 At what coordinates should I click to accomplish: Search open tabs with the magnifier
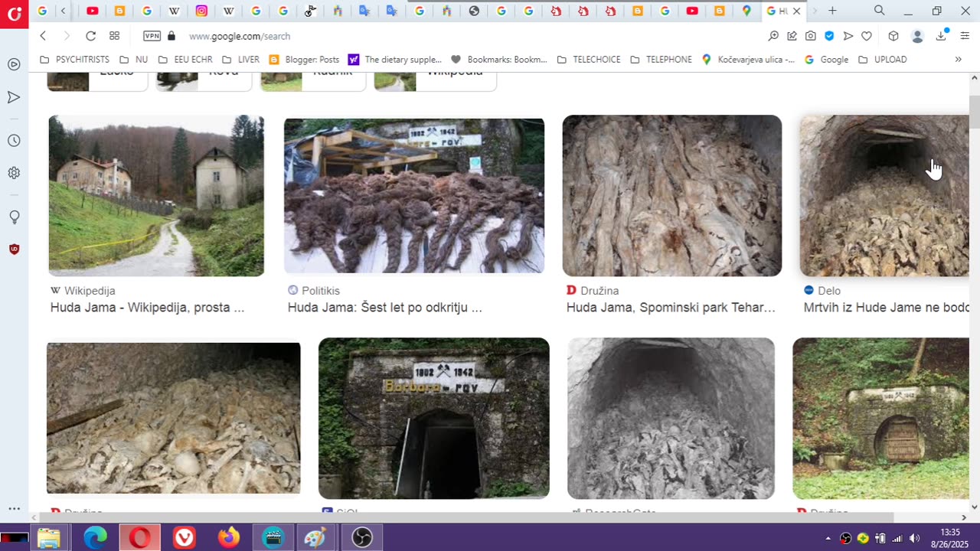[x=879, y=11]
